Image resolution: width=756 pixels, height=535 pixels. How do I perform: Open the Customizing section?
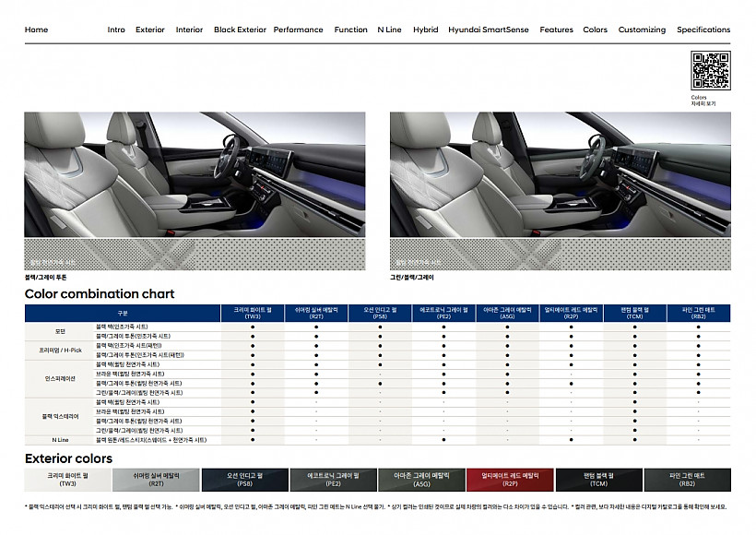point(642,30)
